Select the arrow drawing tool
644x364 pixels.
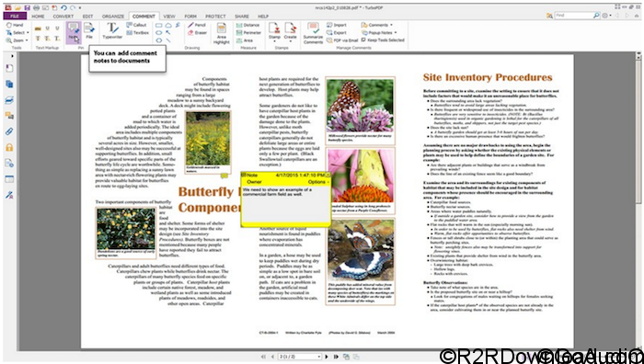tap(168, 33)
